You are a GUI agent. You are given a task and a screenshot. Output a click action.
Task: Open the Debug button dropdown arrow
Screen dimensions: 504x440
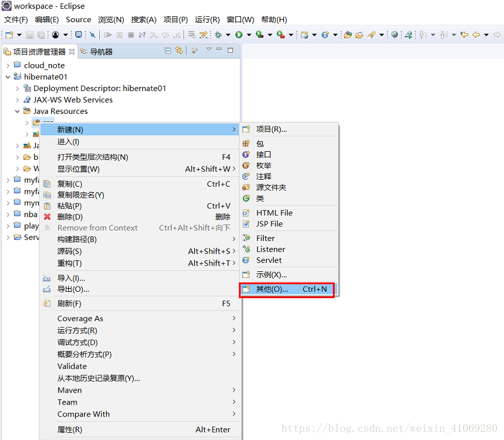pos(228,34)
